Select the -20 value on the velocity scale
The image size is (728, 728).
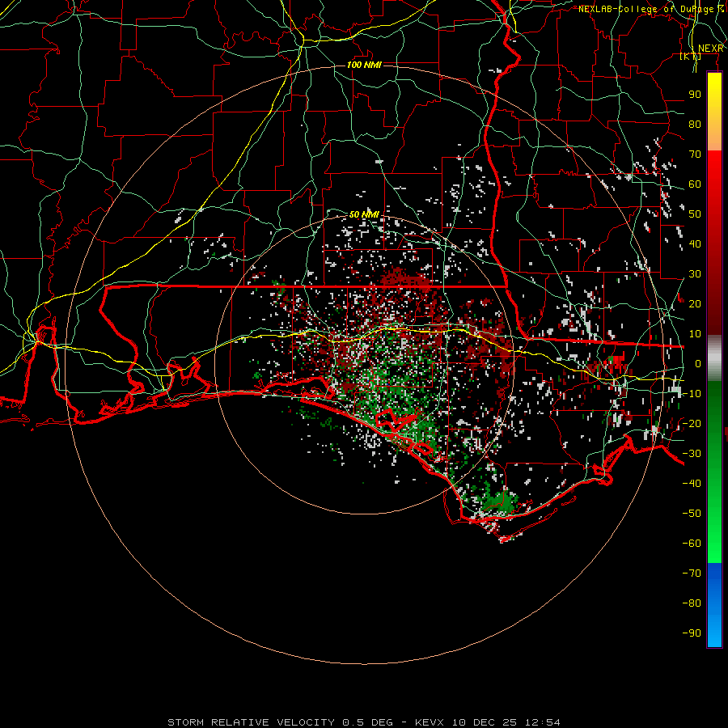(x=692, y=424)
